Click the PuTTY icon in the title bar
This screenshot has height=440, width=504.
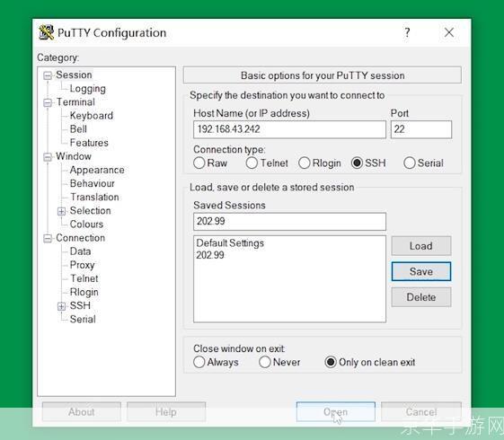pos(47,32)
